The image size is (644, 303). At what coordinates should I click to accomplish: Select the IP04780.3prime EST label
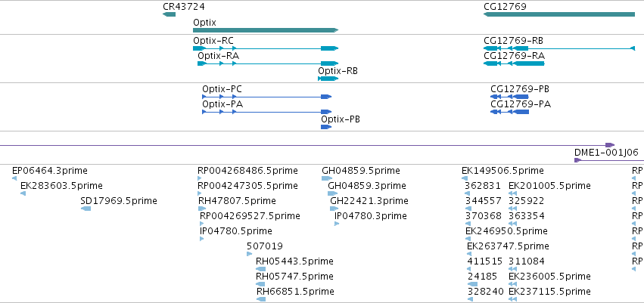(x=371, y=215)
